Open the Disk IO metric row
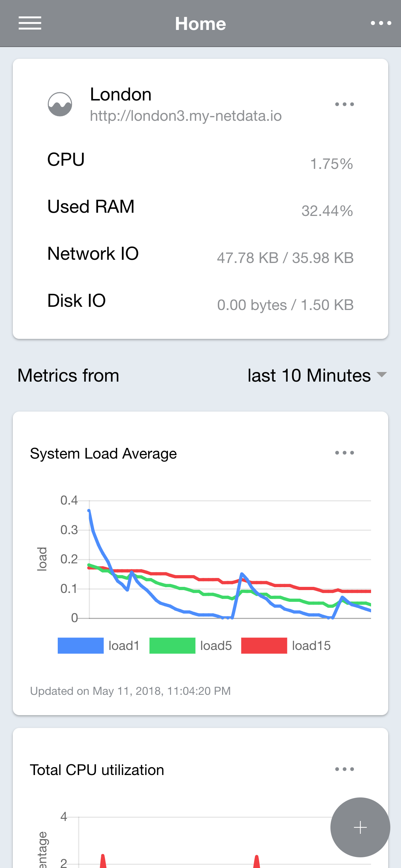Image resolution: width=401 pixels, height=868 pixels. tap(200, 301)
